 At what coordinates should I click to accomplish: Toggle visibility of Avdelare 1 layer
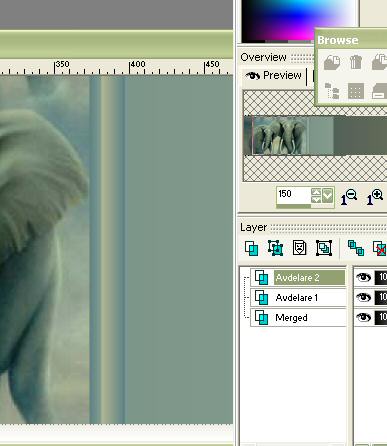pos(363,297)
